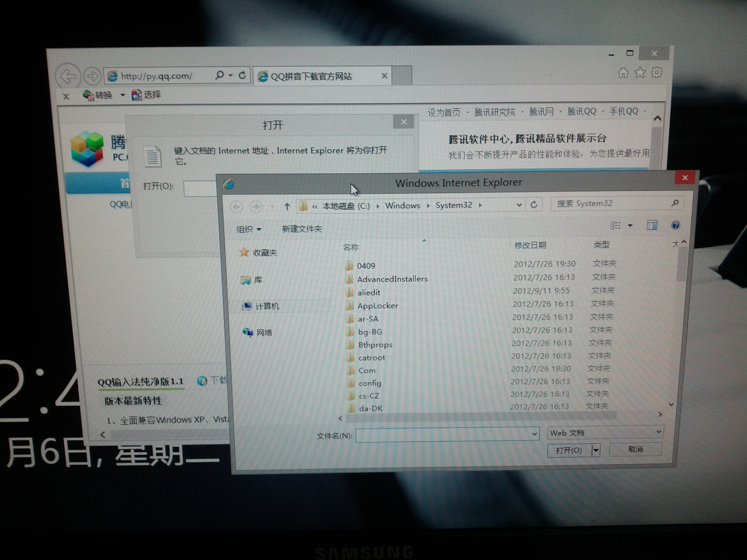Click 新建文件夹 button
This screenshot has width=747, height=560.
click(x=302, y=229)
